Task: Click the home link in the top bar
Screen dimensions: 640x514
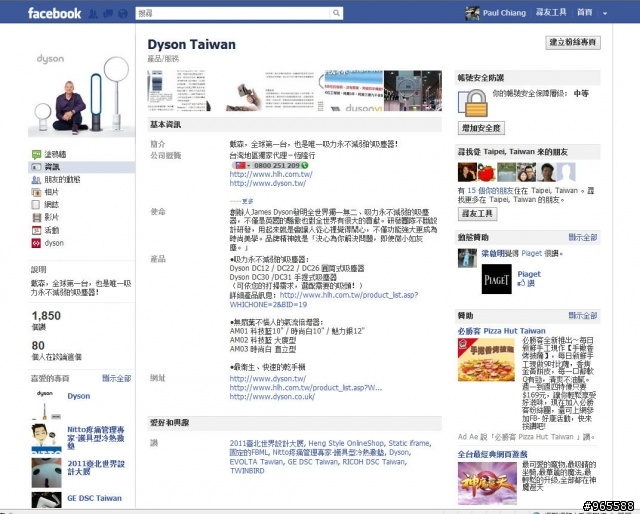Action: 584,13
